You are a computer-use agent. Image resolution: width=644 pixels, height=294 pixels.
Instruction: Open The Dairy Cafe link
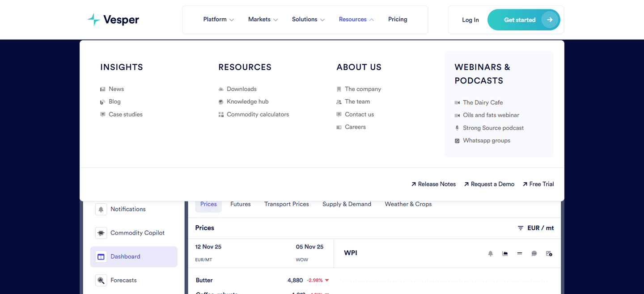[x=483, y=103]
